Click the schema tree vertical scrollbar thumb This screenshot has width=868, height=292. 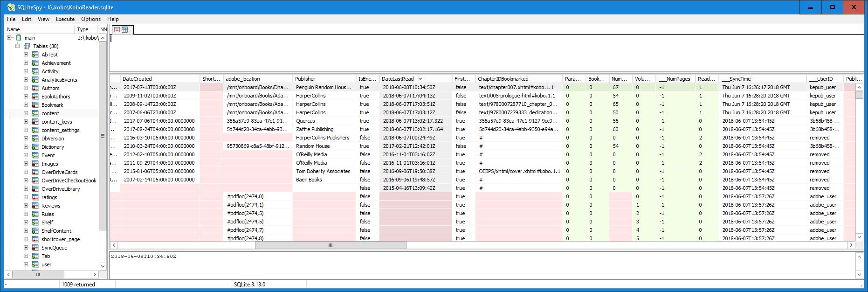[103, 136]
